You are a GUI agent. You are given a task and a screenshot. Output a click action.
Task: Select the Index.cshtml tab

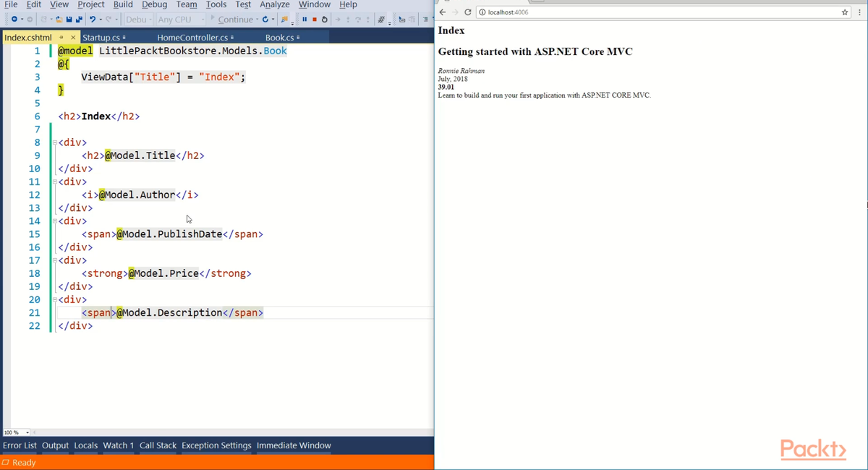tap(28, 37)
